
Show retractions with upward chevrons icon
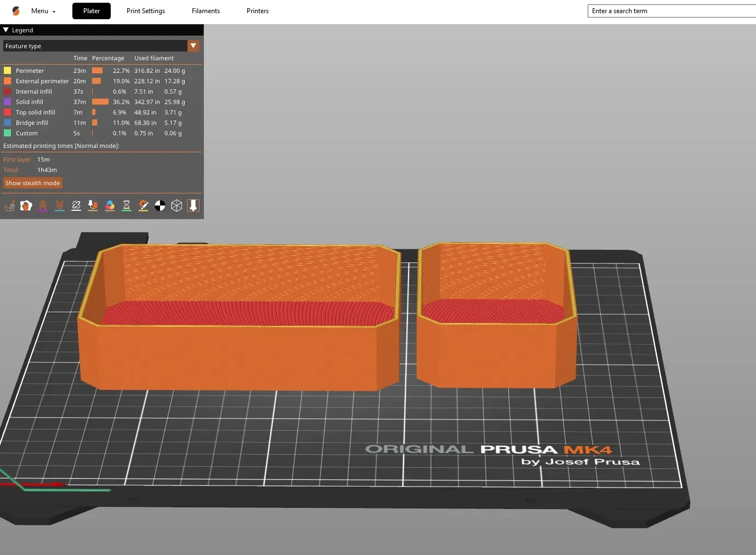coord(43,205)
